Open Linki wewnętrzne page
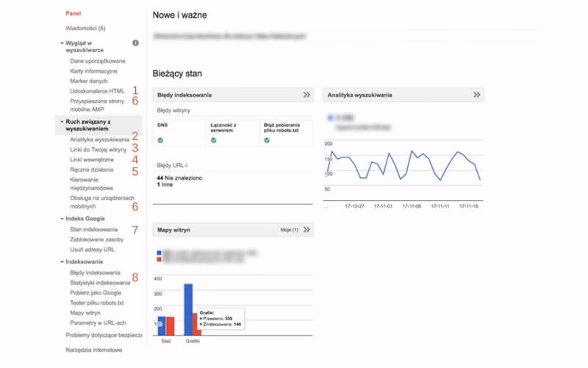The image size is (588, 368). pyautogui.click(x=92, y=160)
